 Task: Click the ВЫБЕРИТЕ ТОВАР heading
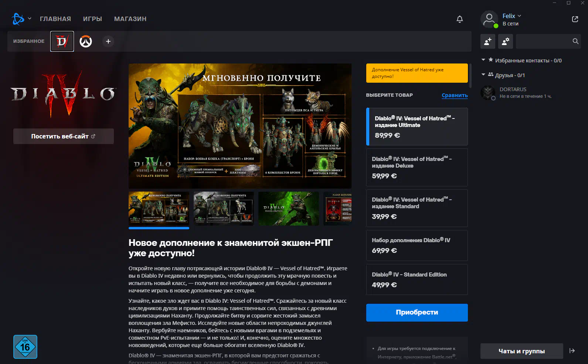click(x=389, y=95)
